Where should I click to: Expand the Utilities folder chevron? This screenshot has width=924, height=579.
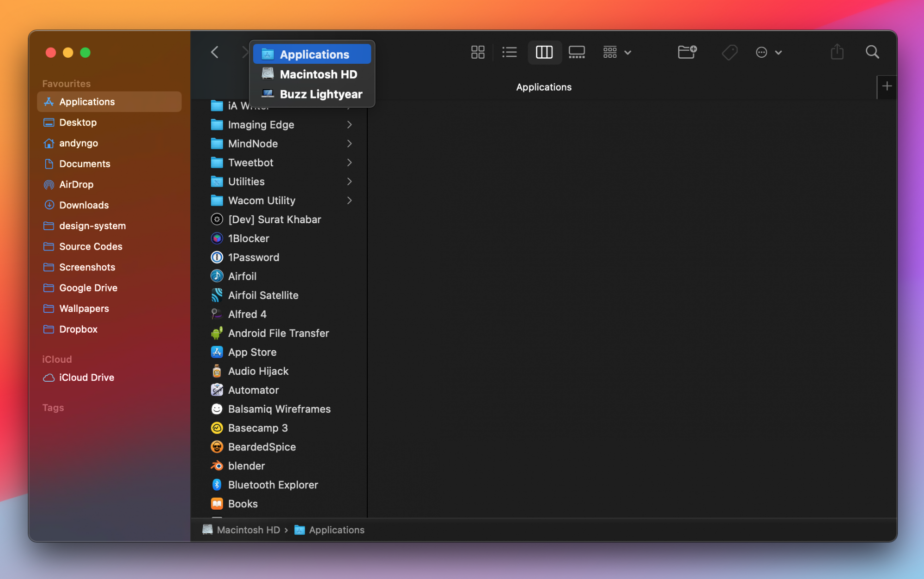click(x=349, y=182)
